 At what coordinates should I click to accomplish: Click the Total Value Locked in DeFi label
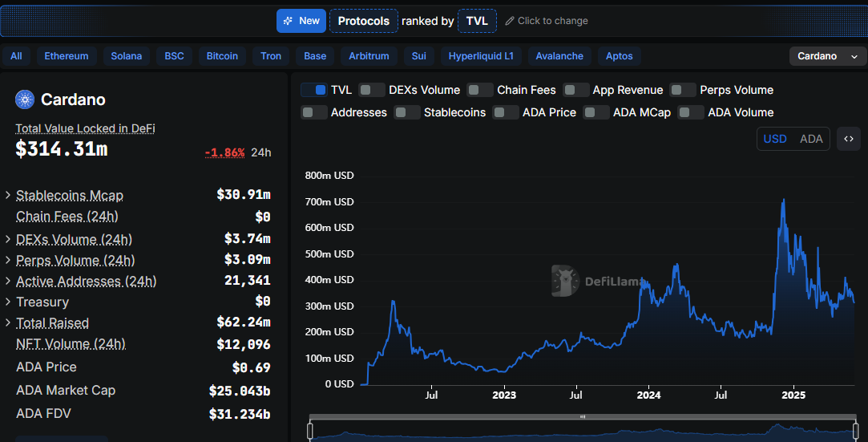point(85,128)
